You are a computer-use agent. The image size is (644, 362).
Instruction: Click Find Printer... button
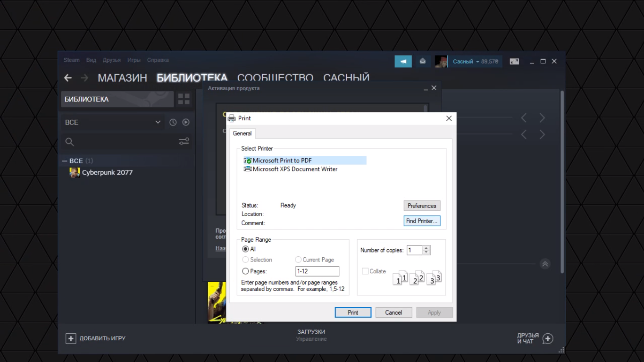click(422, 221)
